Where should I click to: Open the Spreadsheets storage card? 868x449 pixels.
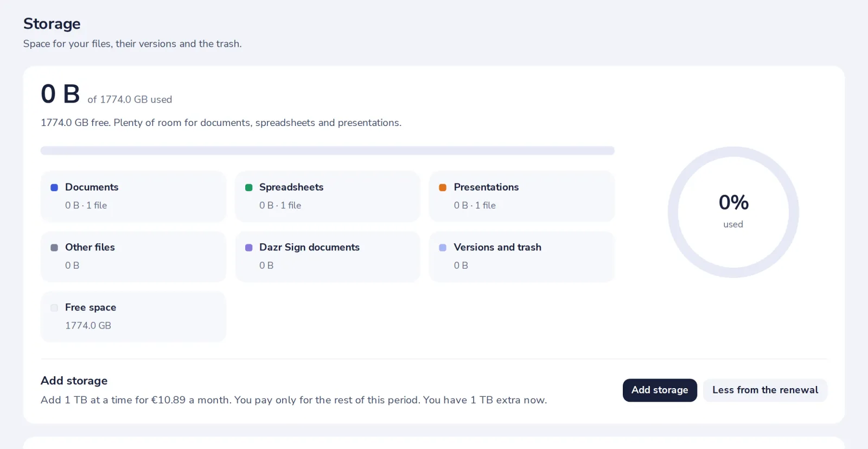pyautogui.click(x=328, y=196)
